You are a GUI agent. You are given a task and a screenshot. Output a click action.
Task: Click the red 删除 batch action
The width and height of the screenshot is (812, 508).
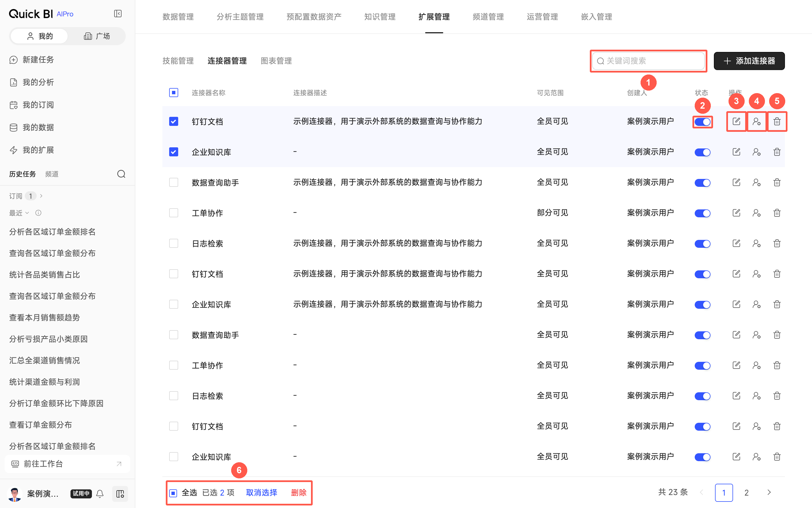coord(299,492)
